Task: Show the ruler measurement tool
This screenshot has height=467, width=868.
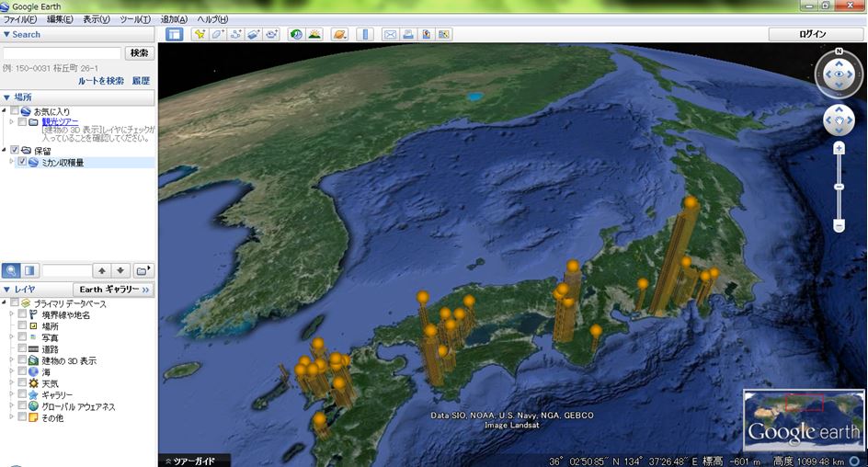Action: [365, 34]
